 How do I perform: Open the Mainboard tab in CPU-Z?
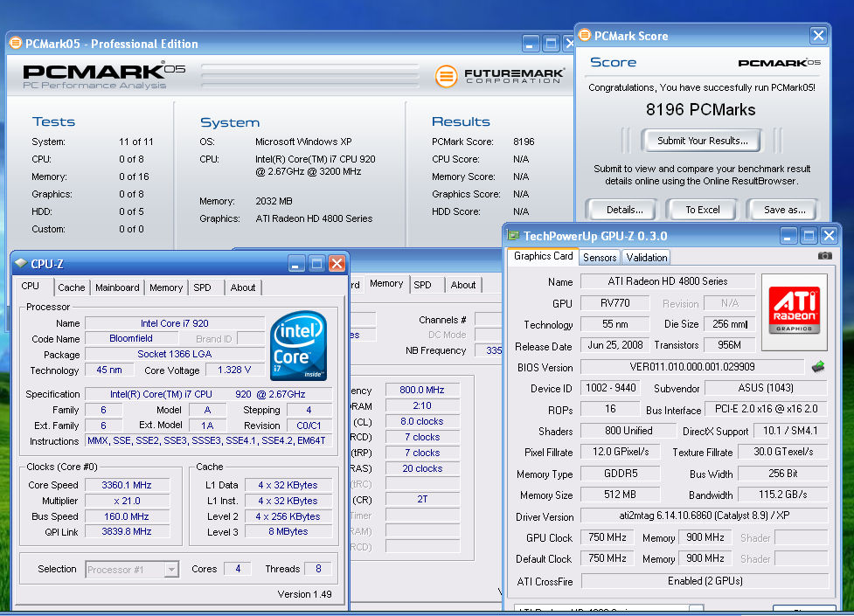pyautogui.click(x=117, y=287)
